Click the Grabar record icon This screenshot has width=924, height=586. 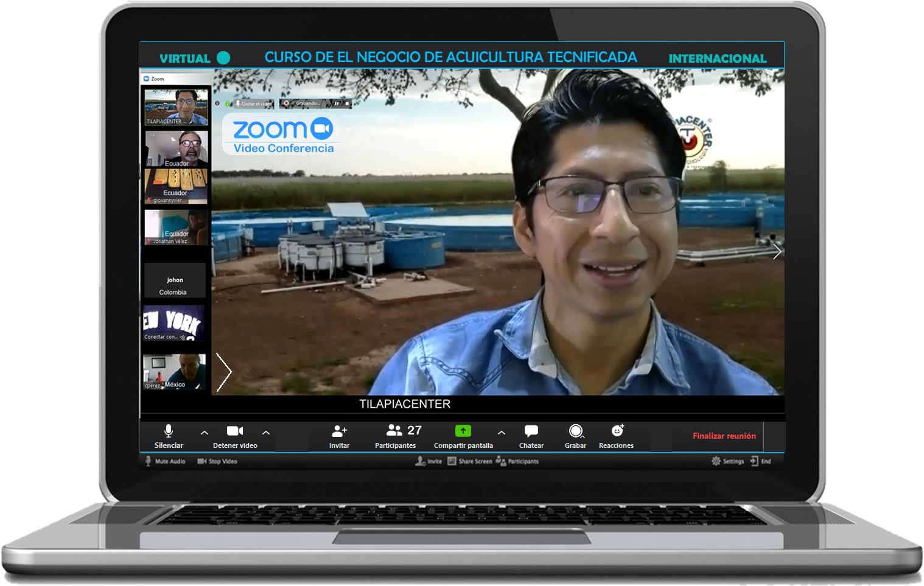pos(576,431)
